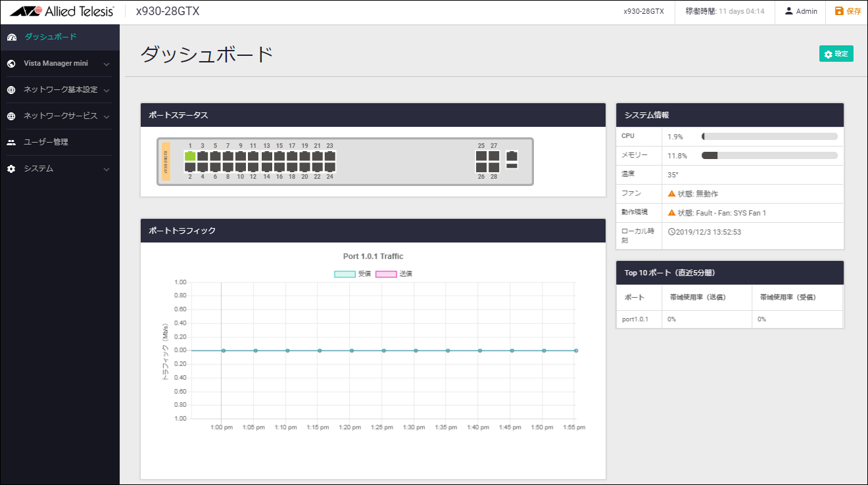868x485 pixels.
Task: Toggle the 送信 legend in traffic chart
Action: 394,274
